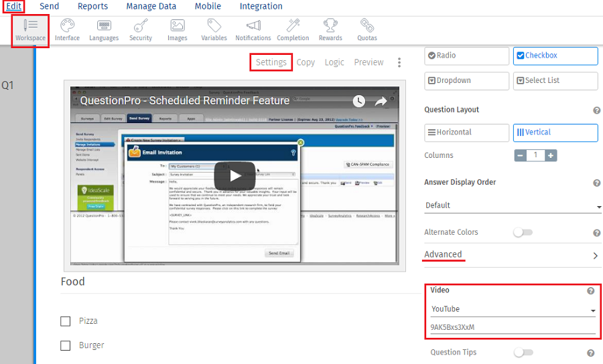Click the help icon next to Answer Display Order
This screenshot has height=364, width=603.
(596, 183)
